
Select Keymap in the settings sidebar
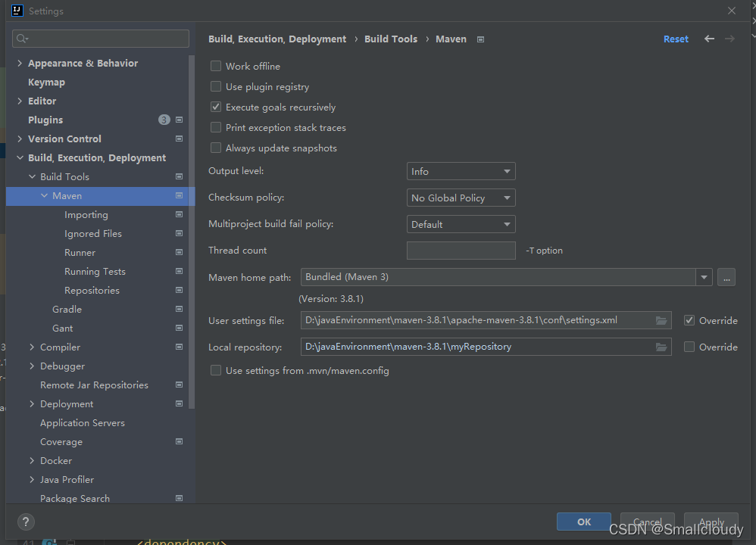[x=46, y=81]
